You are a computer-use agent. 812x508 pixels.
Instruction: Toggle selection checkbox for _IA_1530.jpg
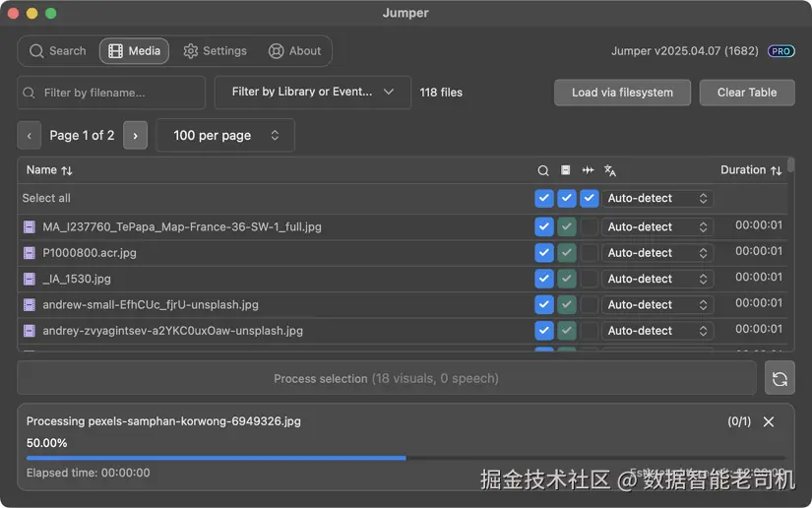(x=544, y=279)
